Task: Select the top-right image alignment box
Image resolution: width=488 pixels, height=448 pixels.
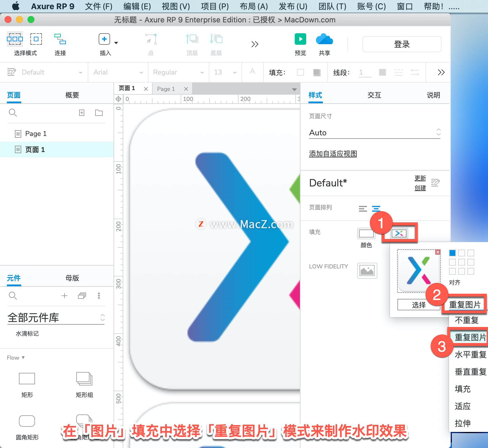Action: (471, 253)
